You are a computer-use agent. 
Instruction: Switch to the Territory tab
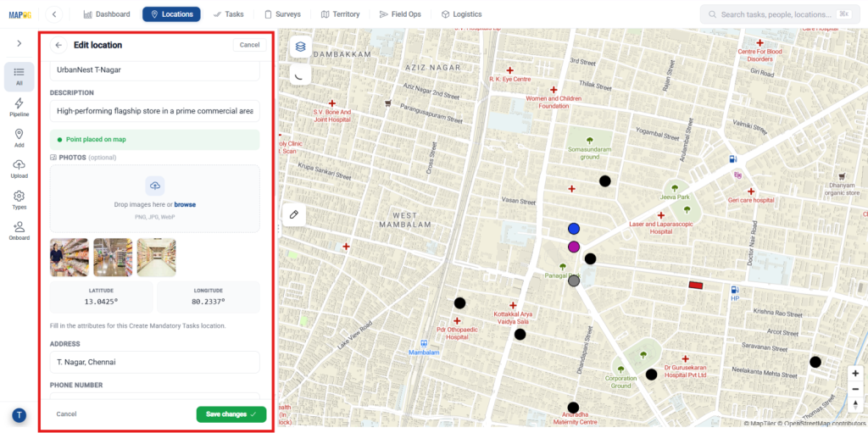click(x=341, y=14)
